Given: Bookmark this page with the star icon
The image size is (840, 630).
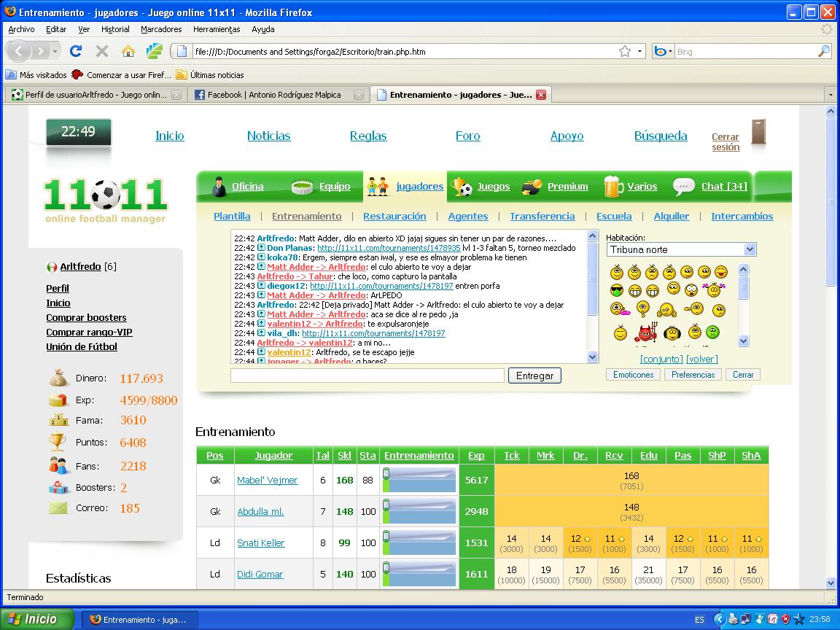Looking at the screenshot, I should click(625, 51).
